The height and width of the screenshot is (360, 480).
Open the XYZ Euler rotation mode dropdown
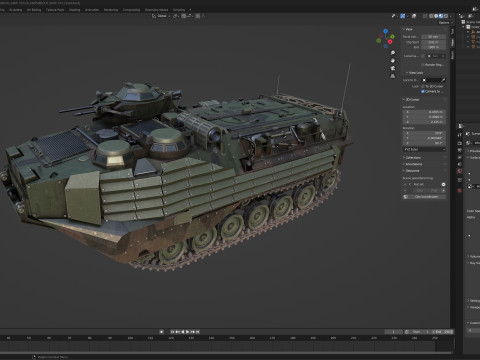click(424, 150)
